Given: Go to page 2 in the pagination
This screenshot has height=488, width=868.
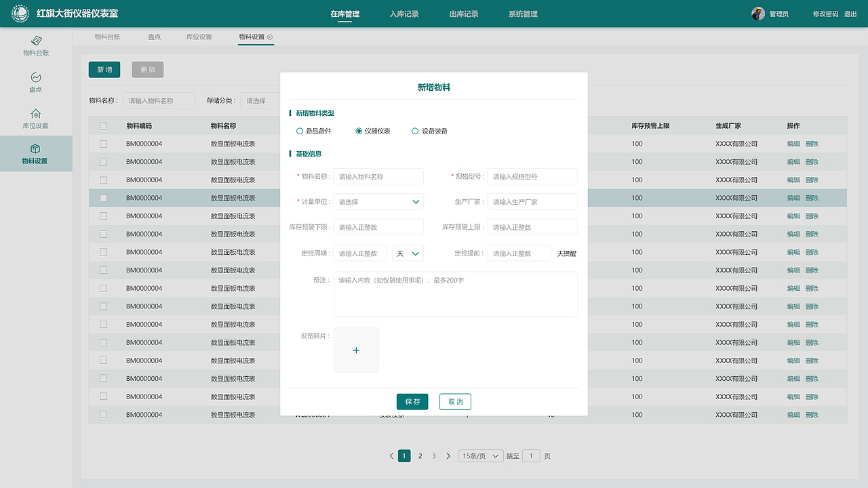Looking at the screenshot, I should tap(420, 456).
